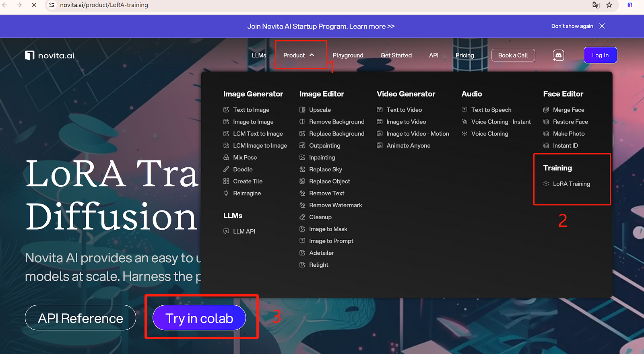Collapse the Product dropdown menu

click(299, 56)
